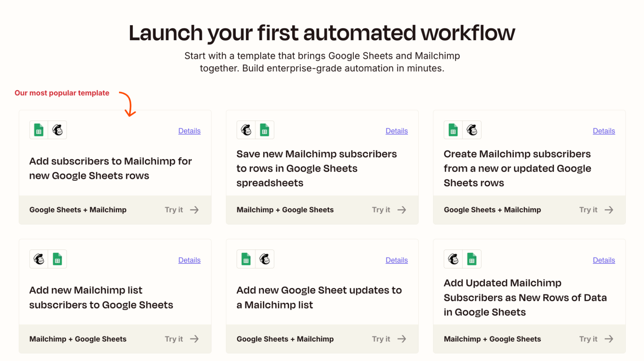Open Details for 'Save new Mailchimp subscribers' template
644x361 pixels.
tap(397, 131)
